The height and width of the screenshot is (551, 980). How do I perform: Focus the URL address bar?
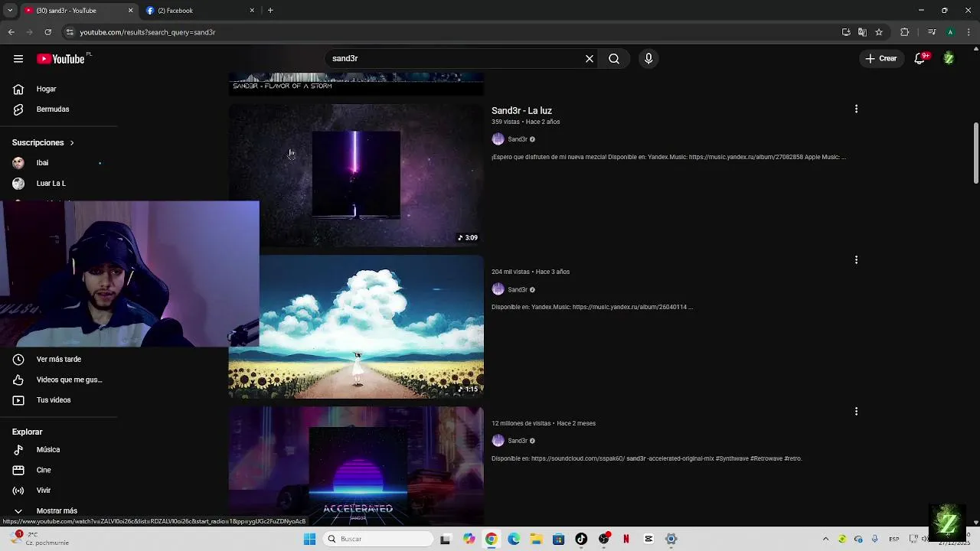[x=452, y=32]
